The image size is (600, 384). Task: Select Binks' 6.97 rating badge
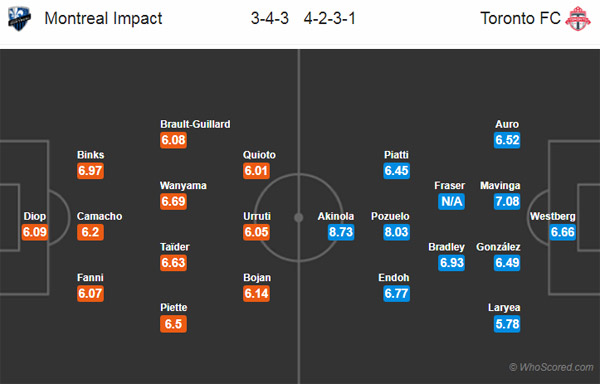click(90, 171)
